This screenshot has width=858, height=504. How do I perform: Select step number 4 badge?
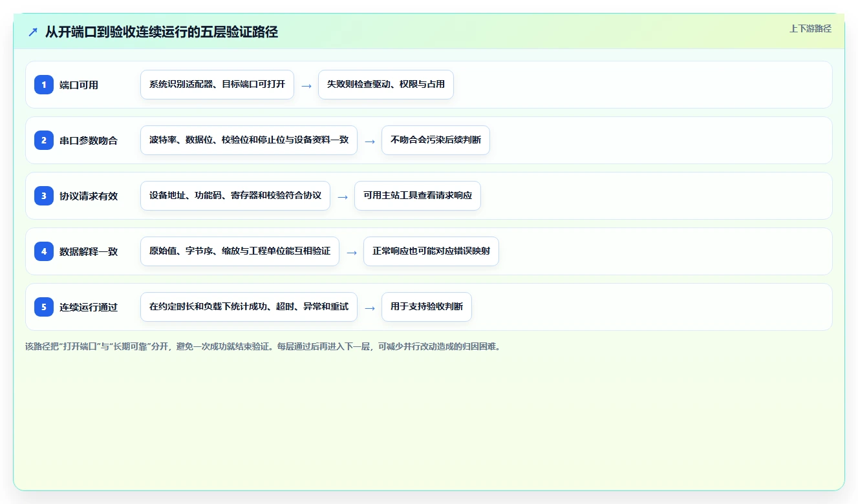[x=44, y=251]
